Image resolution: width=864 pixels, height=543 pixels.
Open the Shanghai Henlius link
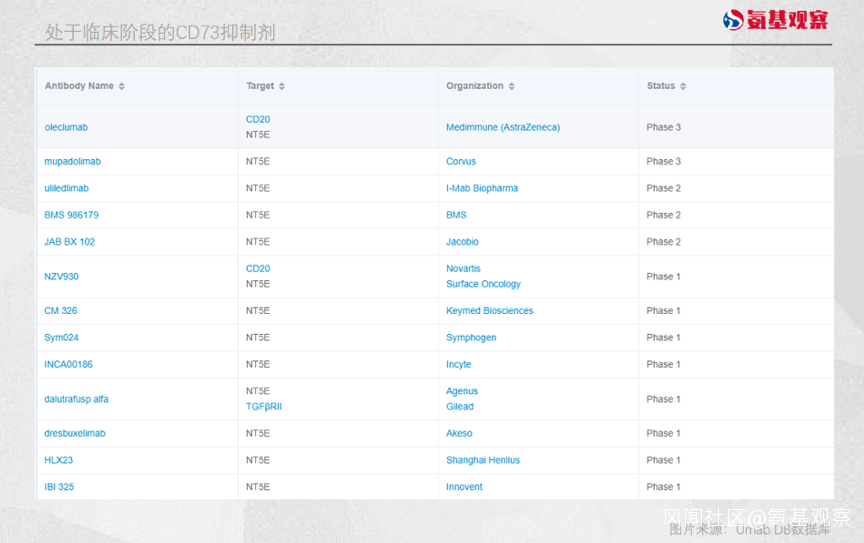point(483,460)
